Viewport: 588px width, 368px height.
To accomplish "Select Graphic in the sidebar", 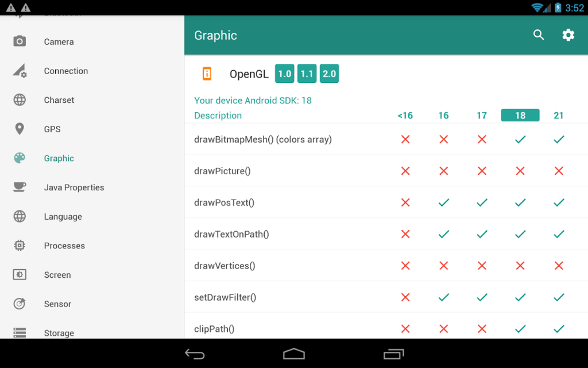I will [92, 158].
